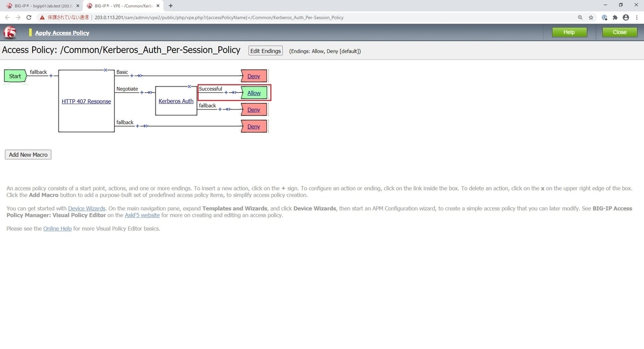Click plus sign on the Basic branch

tap(131, 76)
